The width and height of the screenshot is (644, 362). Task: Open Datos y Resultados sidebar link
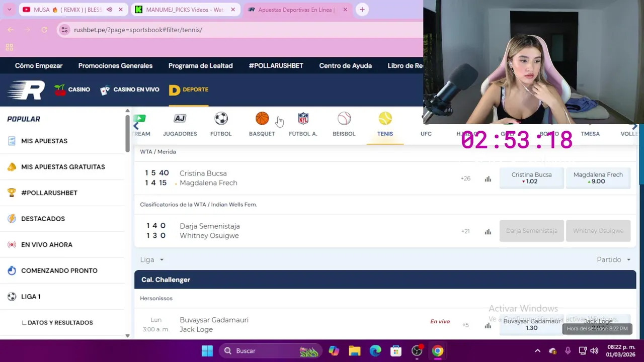[60, 323]
